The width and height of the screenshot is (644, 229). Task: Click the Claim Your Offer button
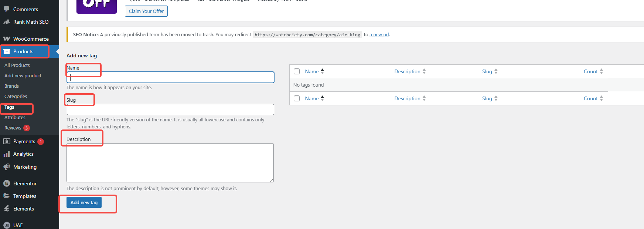[x=146, y=11]
